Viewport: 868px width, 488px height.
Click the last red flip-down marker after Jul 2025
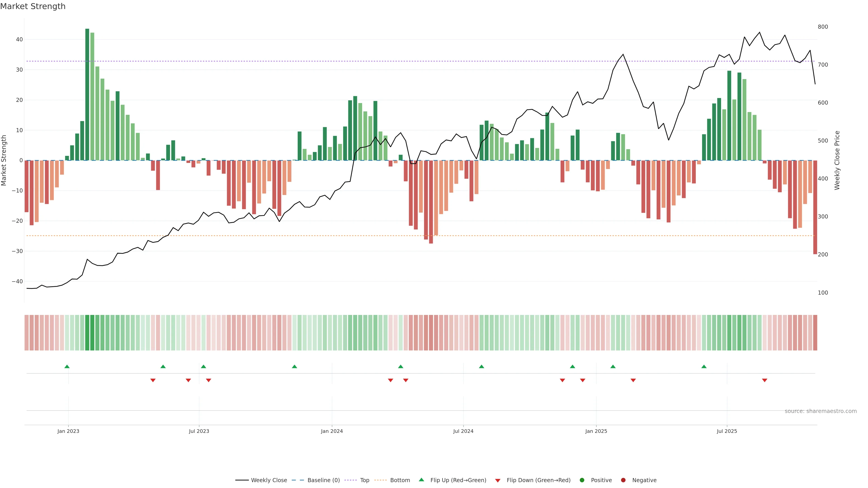764,380
